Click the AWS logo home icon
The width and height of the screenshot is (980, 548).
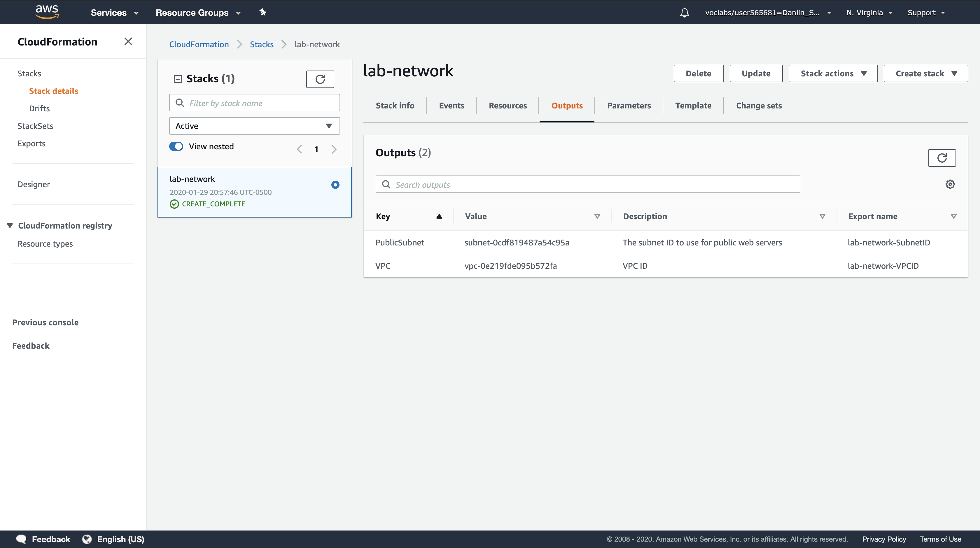coord(47,12)
